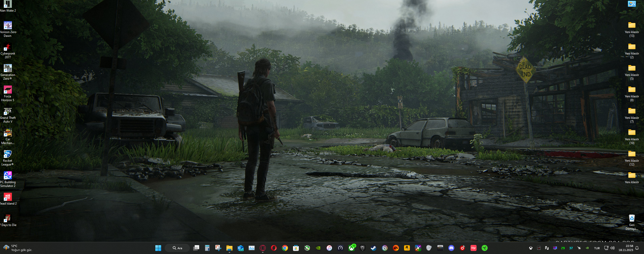Viewport: 644px width, 254px height.
Task: Select the Grand Theft Auto V shortcut
Action: (8, 115)
